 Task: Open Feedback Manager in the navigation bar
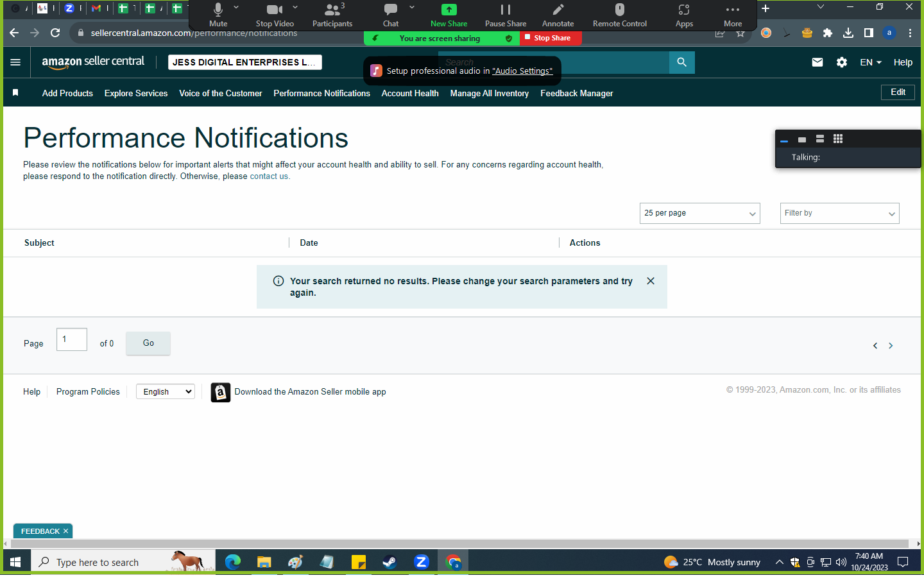(577, 93)
